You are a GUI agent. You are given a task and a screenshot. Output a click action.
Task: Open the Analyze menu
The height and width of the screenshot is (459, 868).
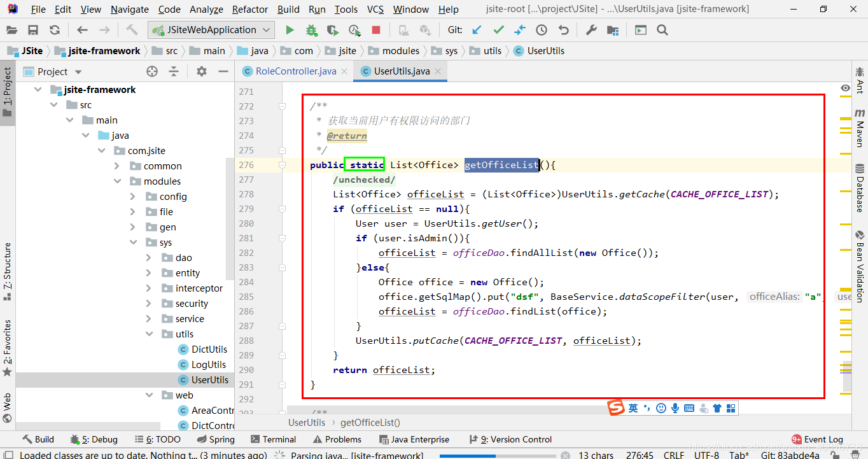click(x=206, y=9)
